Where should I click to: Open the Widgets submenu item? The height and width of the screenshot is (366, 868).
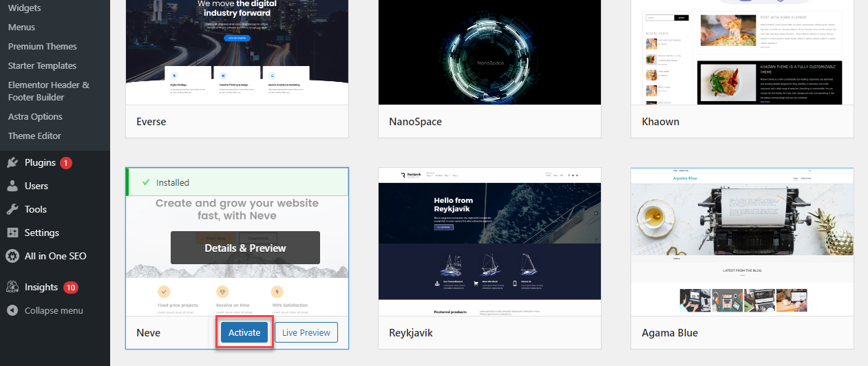point(24,8)
